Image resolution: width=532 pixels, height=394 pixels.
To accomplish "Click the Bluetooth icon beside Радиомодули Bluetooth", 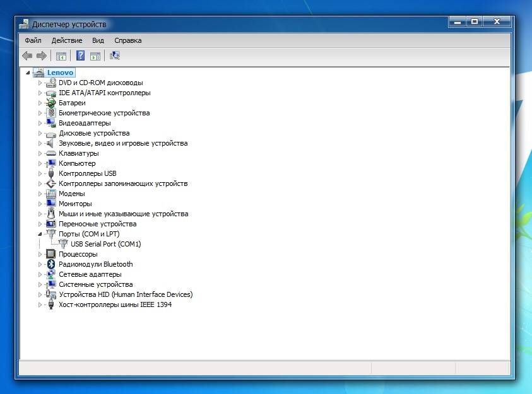I will 51,264.
